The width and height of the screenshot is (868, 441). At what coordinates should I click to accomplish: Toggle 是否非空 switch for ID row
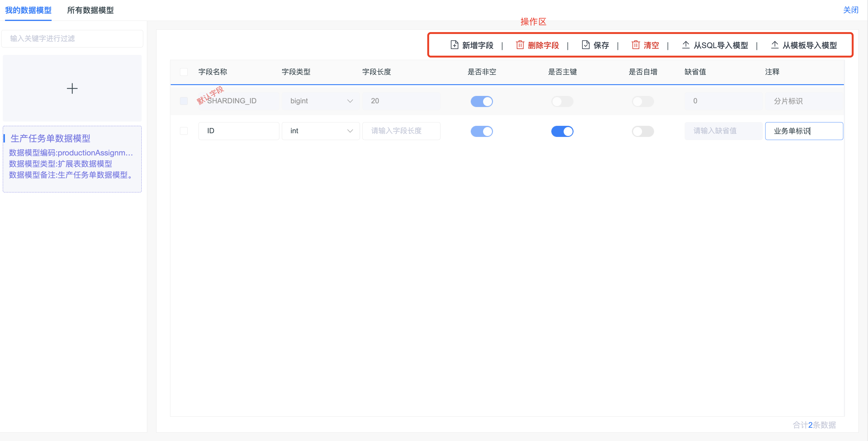(482, 131)
